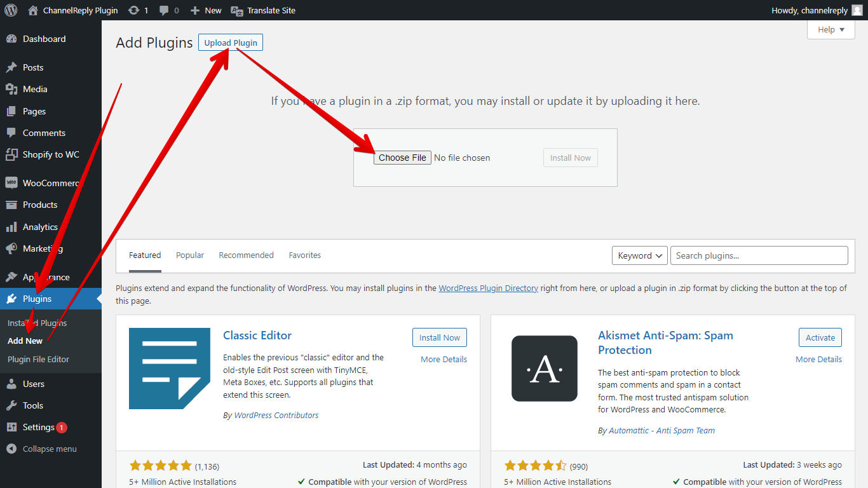
Task: Open Shopify to WC menu item
Action: pos(51,154)
